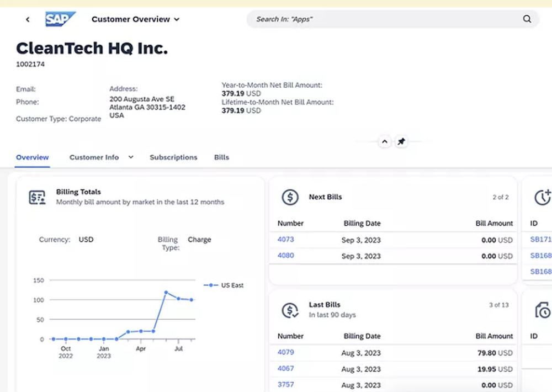This screenshot has width=552, height=392.
Task: Open bill number 4073
Action: (285, 240)
